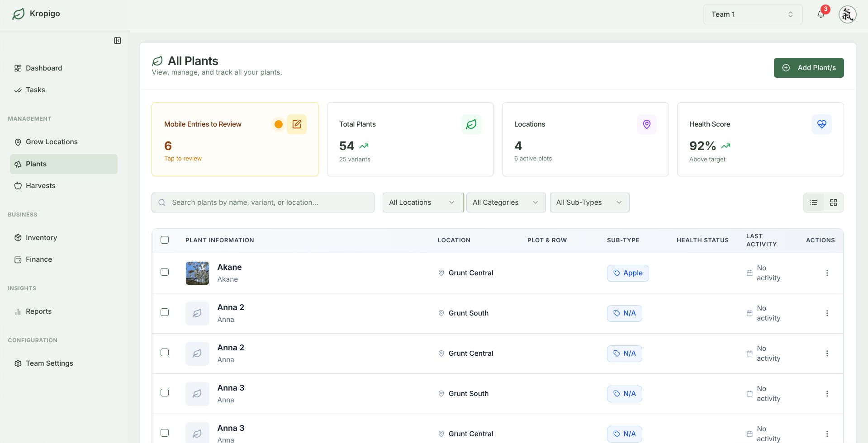Click the Add Plant/s button
The height and width of the screenshot is (443, 868).
click(808, 68)
